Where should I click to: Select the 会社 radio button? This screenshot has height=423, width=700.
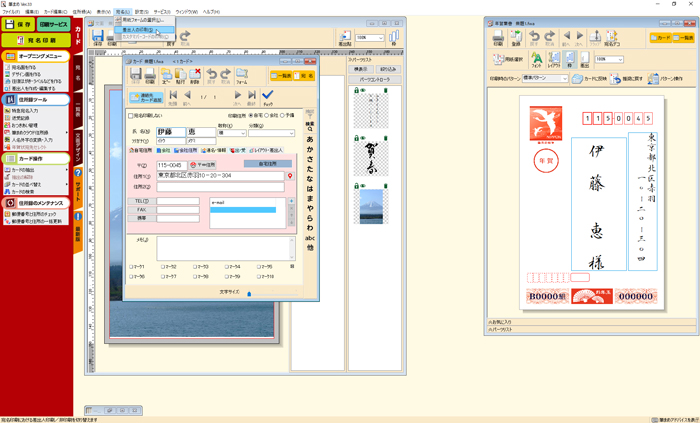point(265,116)
